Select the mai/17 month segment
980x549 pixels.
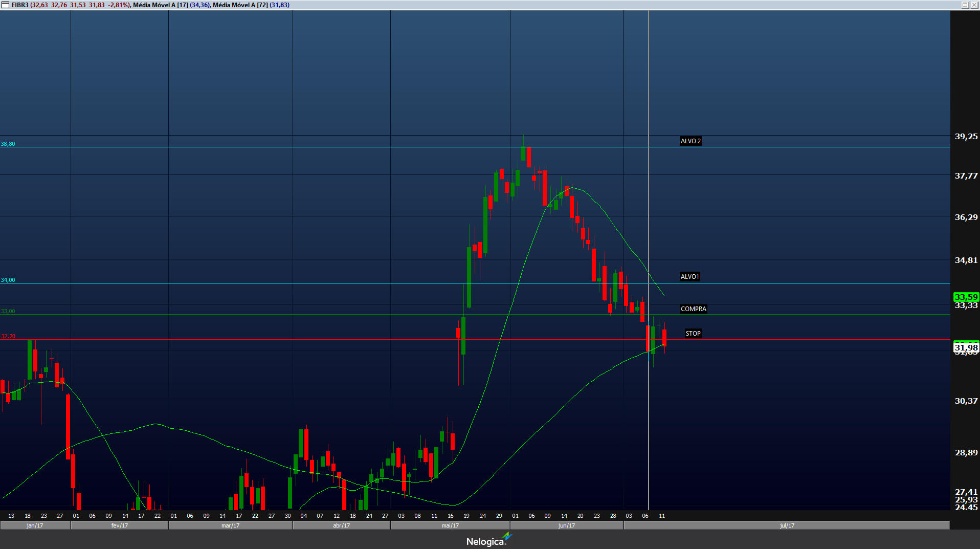click(x=450, y=525)
